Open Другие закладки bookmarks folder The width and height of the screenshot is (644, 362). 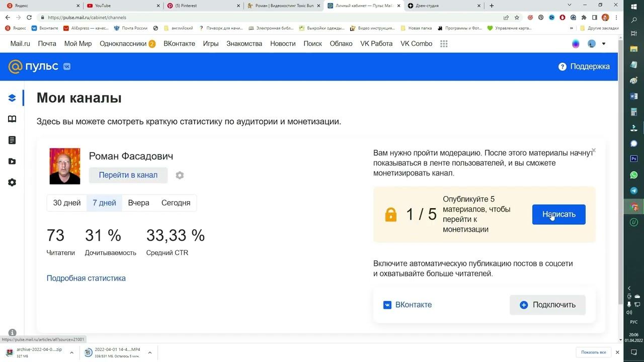pos(599,28)
